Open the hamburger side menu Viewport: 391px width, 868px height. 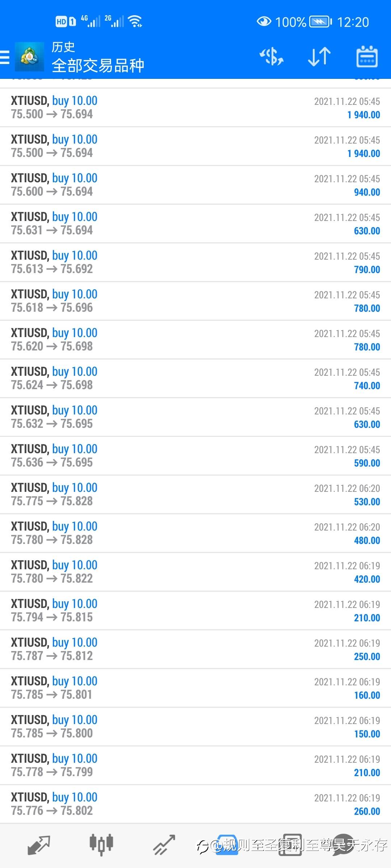click(4, 57)
